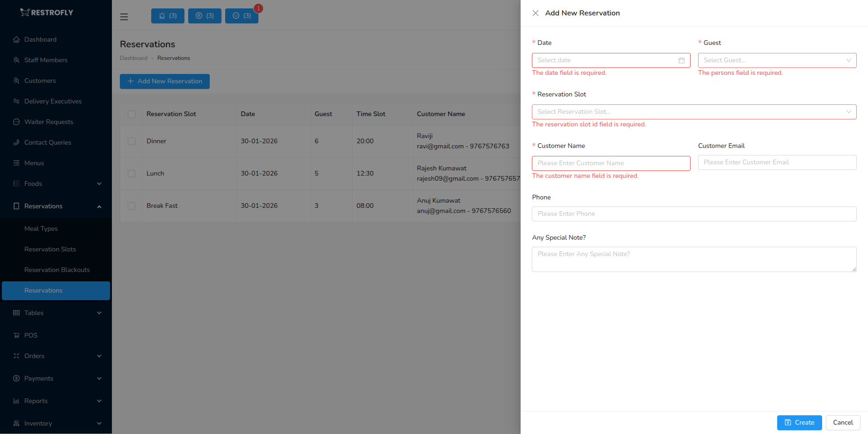The width and height of the screenshot is (868, 434).
Task: Select the Staff Members sidebar icon
Action: coord(16,60)
